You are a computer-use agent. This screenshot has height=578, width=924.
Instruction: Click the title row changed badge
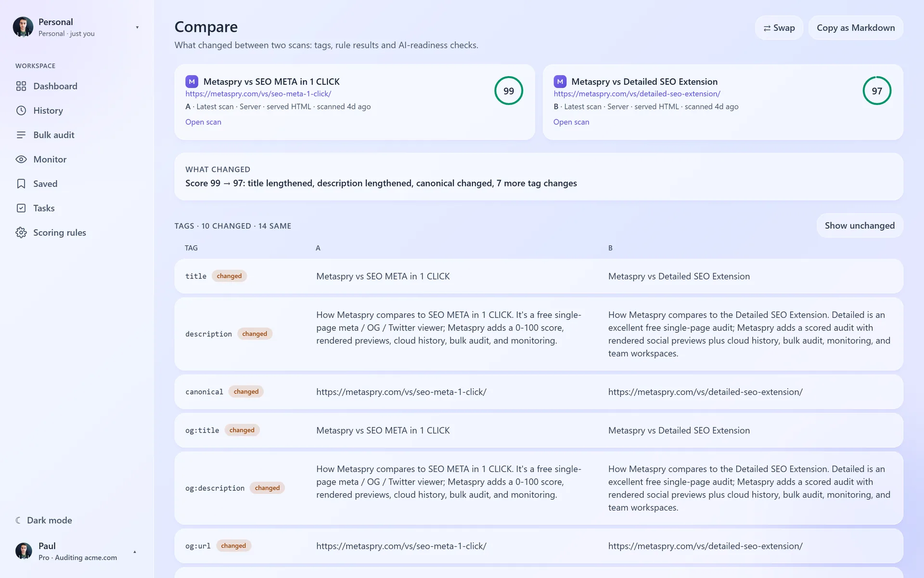(229, 276)
